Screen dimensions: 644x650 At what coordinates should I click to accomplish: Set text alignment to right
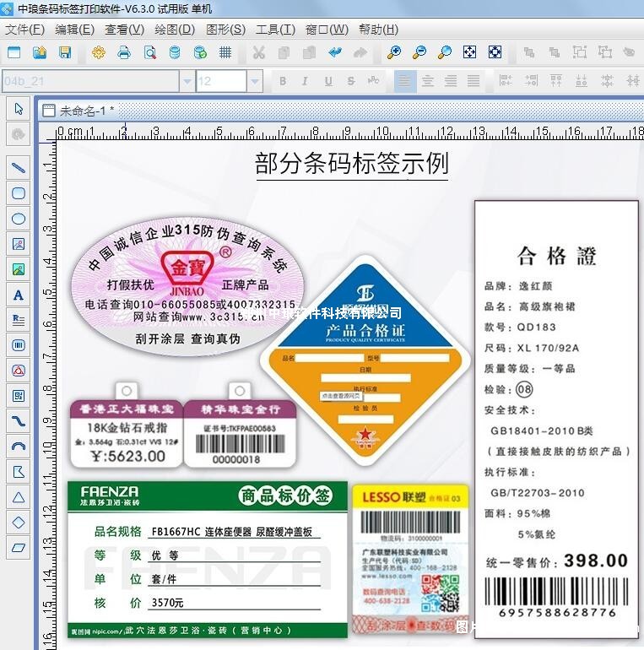451,81
